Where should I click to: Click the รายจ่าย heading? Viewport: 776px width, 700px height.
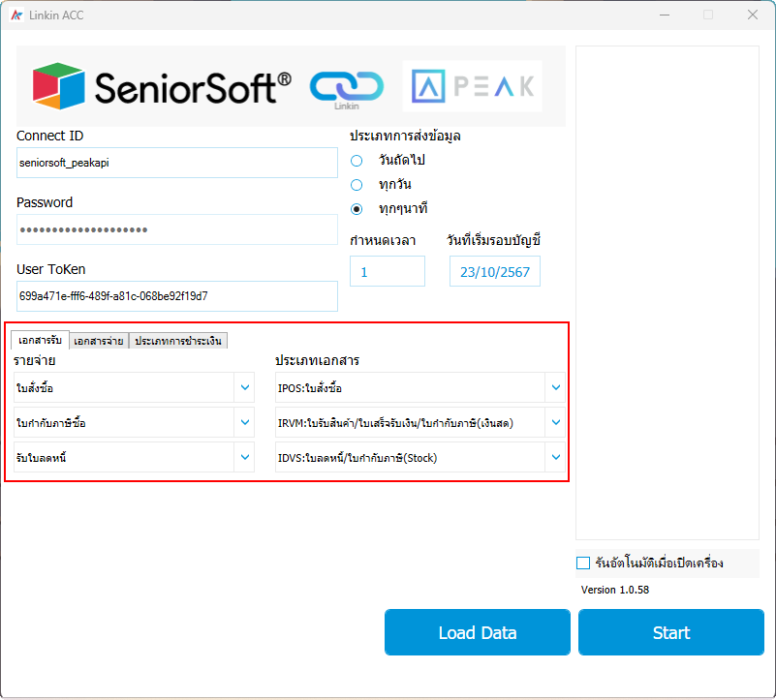point(34,360)
